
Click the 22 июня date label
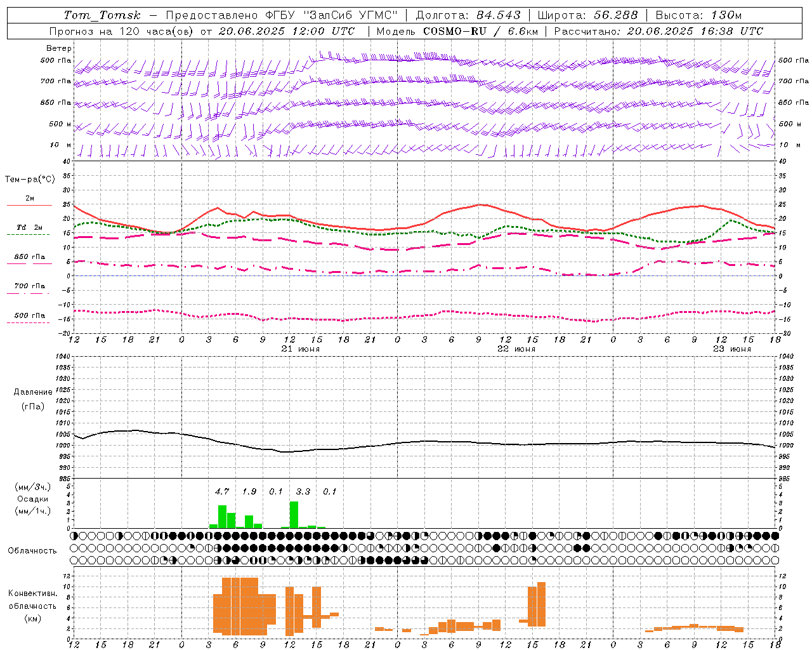click(x=516, y=349)
